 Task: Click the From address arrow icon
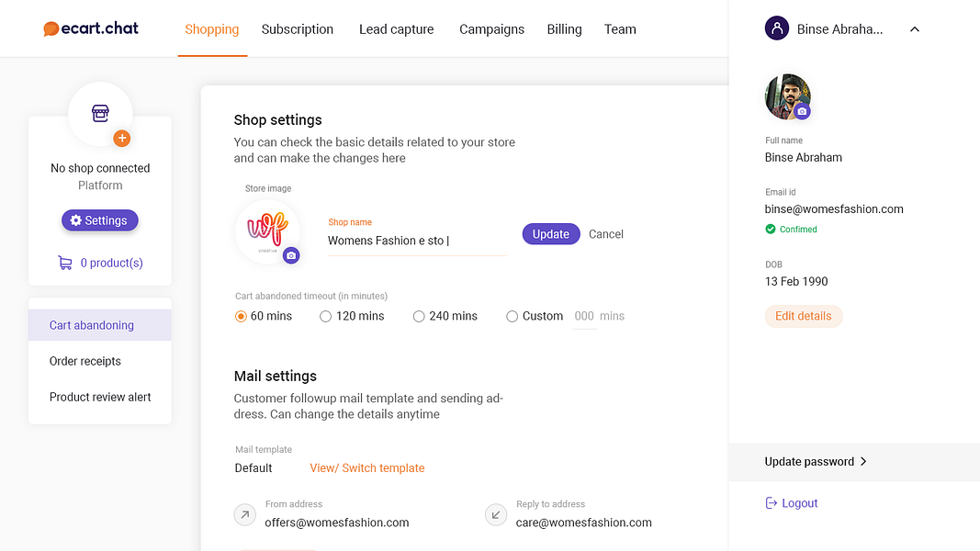[x=245, y=515]
